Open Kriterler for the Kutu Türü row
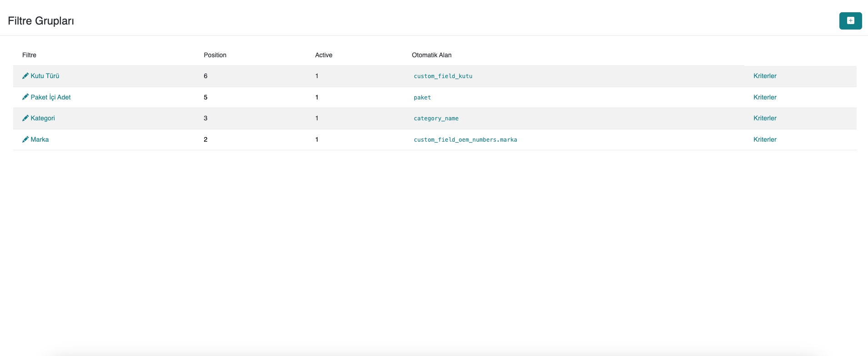This screenshot has height=356, width=868. click(x=765, y=76)
